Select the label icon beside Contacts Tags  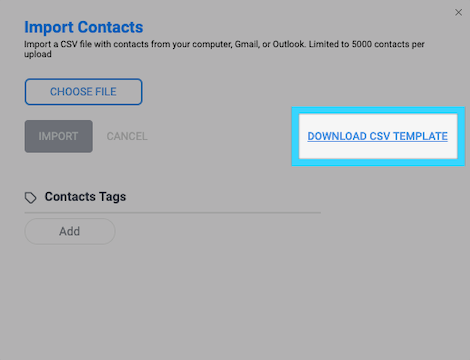[x=31, y=198]
